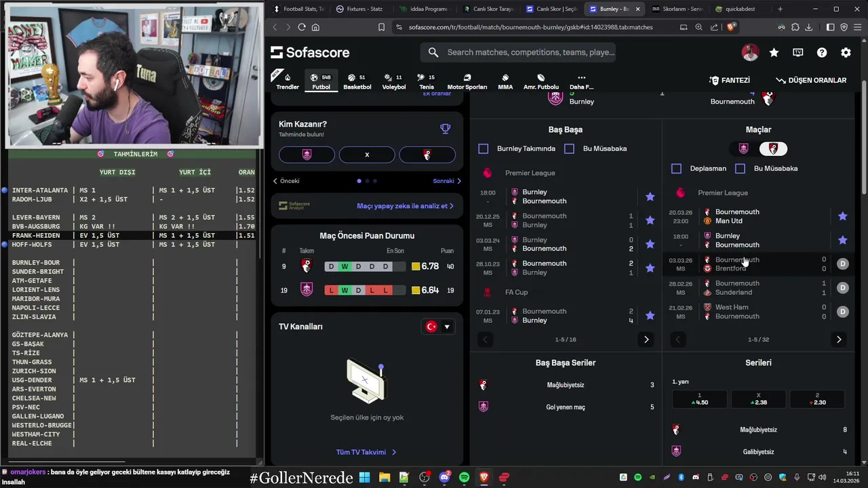Open browser extensions puzzle icon

795,27
